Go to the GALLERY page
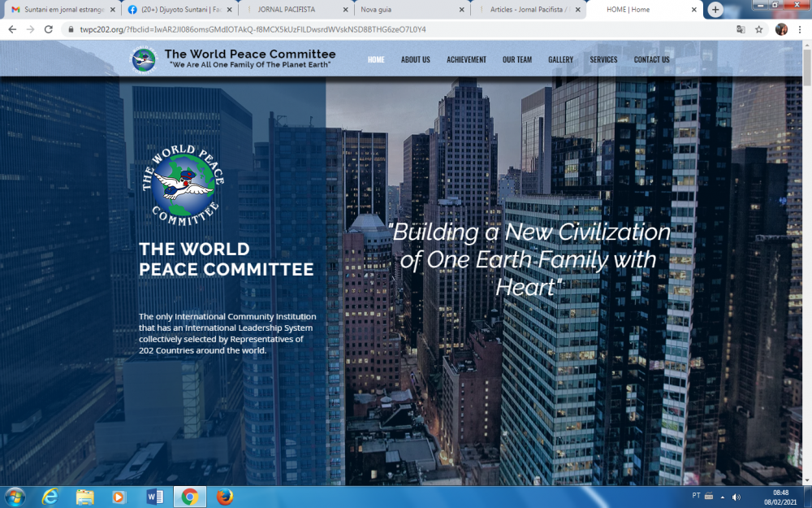This screenshot has height=508, width=812. 560,59
